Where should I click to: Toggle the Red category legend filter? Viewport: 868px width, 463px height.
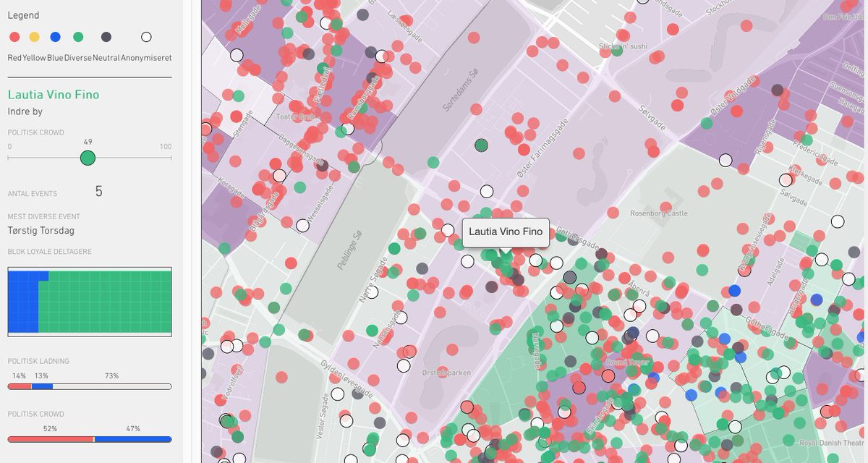(x=13, y=36)
